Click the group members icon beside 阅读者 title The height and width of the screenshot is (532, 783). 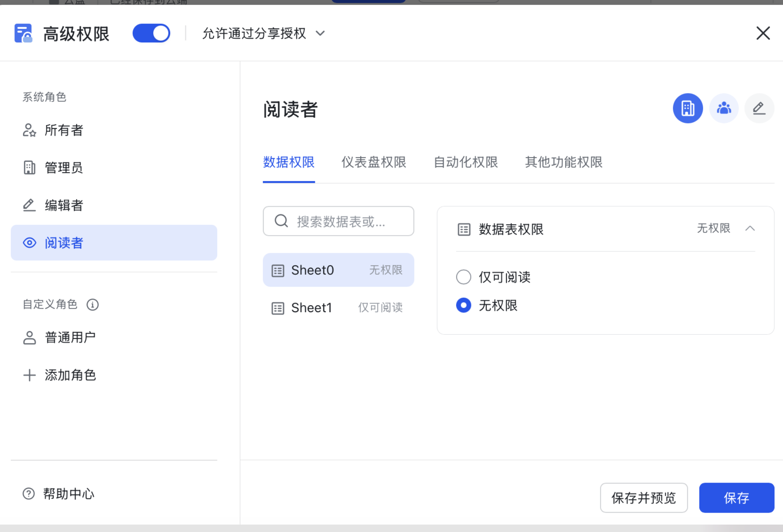tap(724, 108)
